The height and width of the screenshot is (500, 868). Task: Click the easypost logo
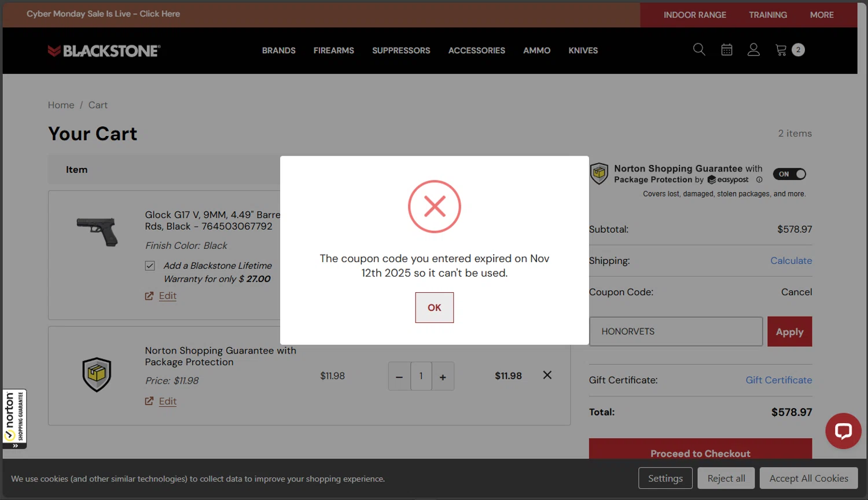coord(728,180)
